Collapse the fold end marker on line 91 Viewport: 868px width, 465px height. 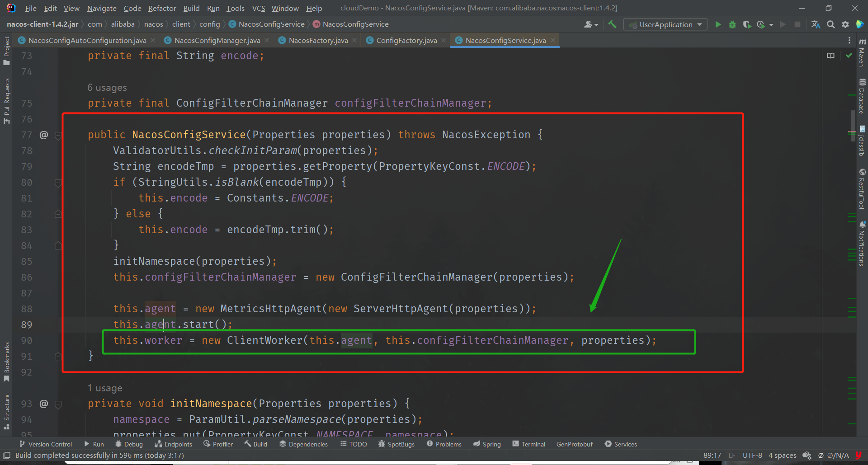[x=58, y=356]
